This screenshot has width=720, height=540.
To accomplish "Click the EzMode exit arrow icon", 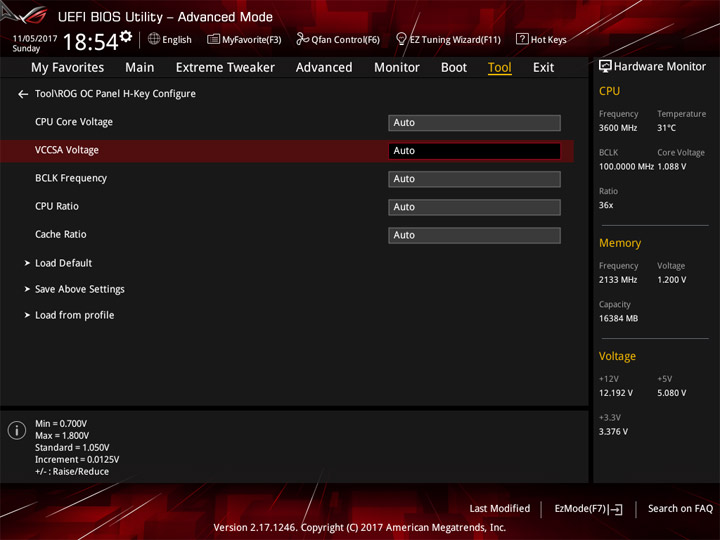I will tap(616, 509).
